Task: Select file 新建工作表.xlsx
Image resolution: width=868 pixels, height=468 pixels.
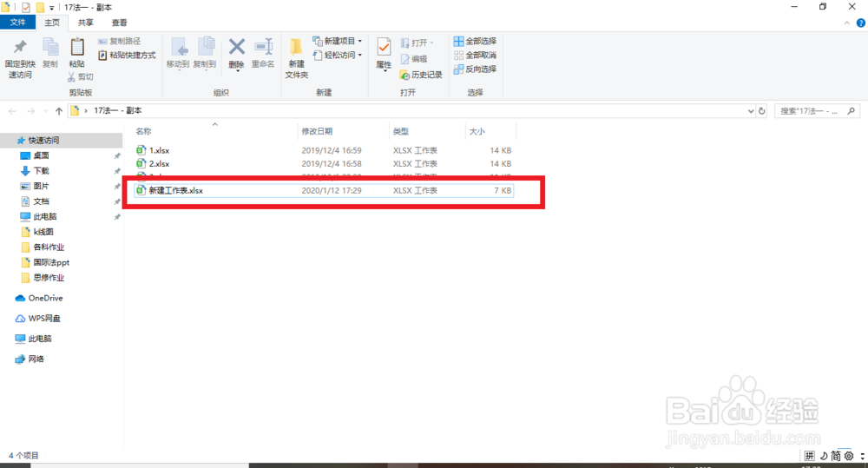Action: [324, 190]
